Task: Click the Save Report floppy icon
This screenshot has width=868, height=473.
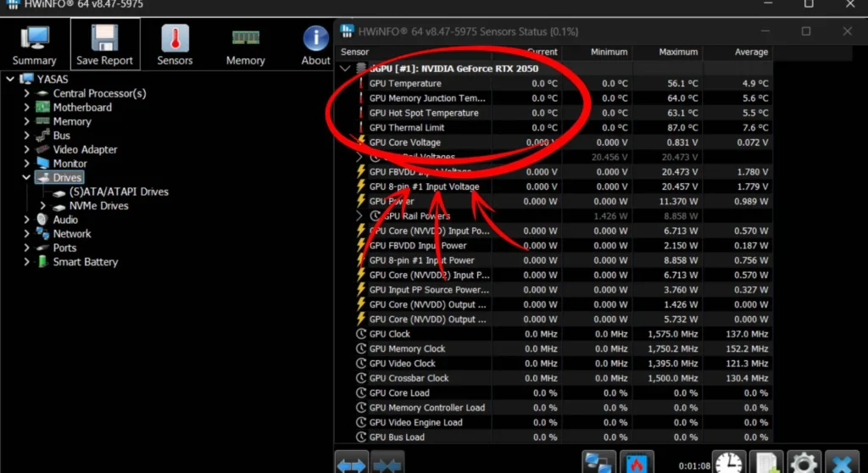Action: (104, 38)
